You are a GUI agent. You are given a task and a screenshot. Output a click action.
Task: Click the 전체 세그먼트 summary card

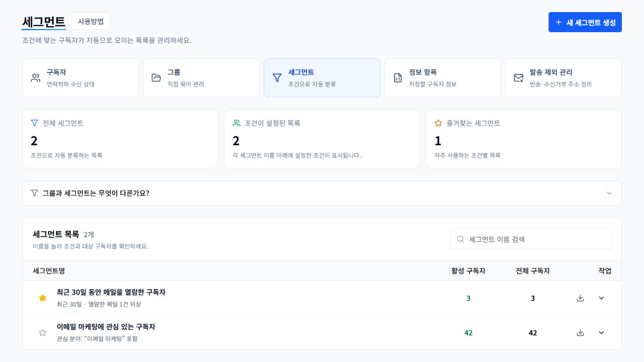(x=120, y=139)
